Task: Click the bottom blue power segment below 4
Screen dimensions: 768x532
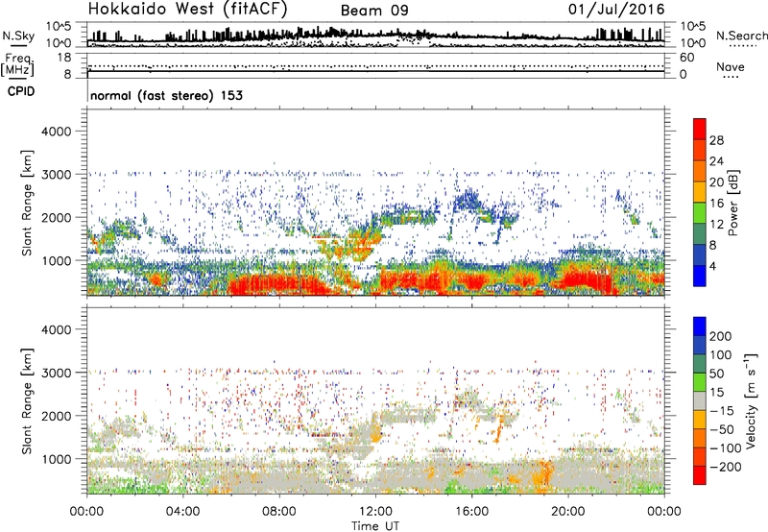Action: click(700, 276)
